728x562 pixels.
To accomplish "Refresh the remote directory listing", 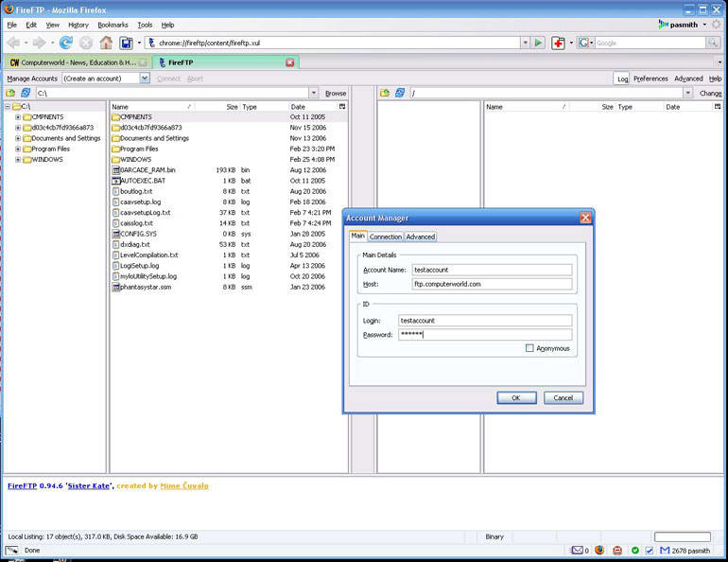I will [x=400, y=93].
